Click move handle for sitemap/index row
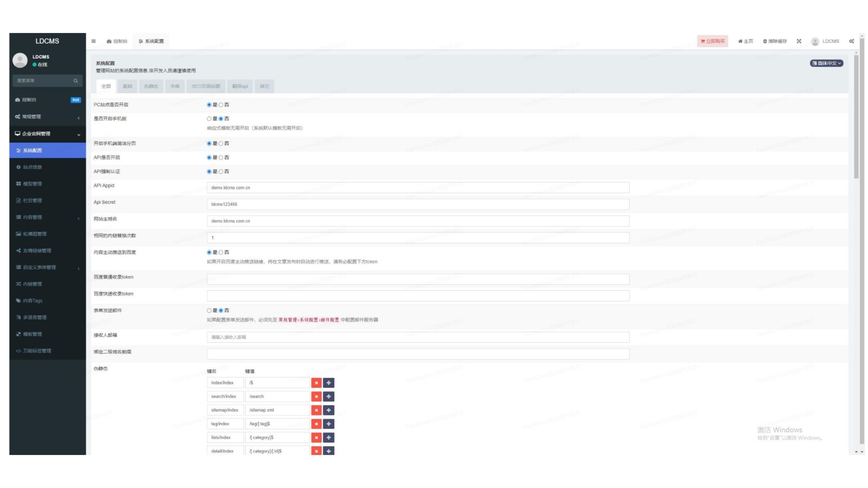 click(329, 410)
